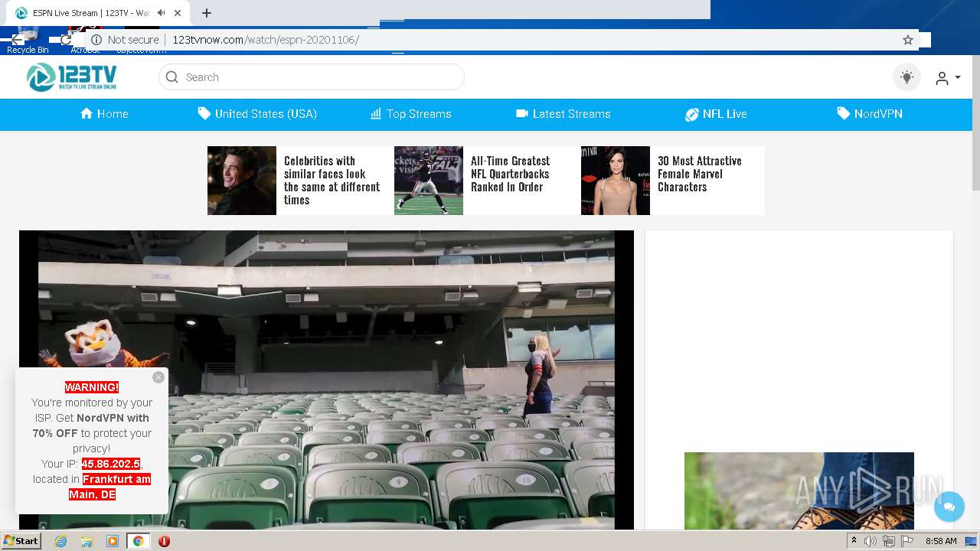
Task: Open a new browser tab
Action: 207,13
